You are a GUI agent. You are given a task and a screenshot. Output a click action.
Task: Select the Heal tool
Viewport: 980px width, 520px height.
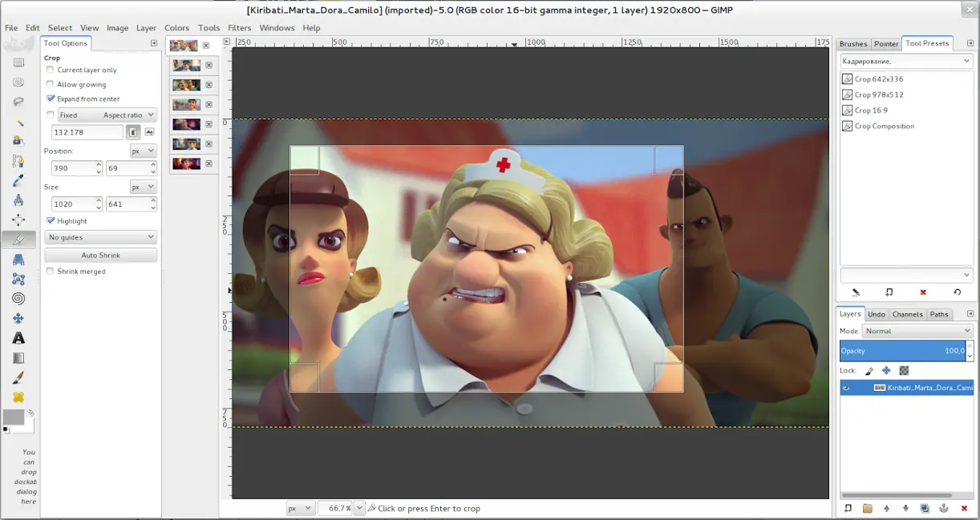pos(18,397)
